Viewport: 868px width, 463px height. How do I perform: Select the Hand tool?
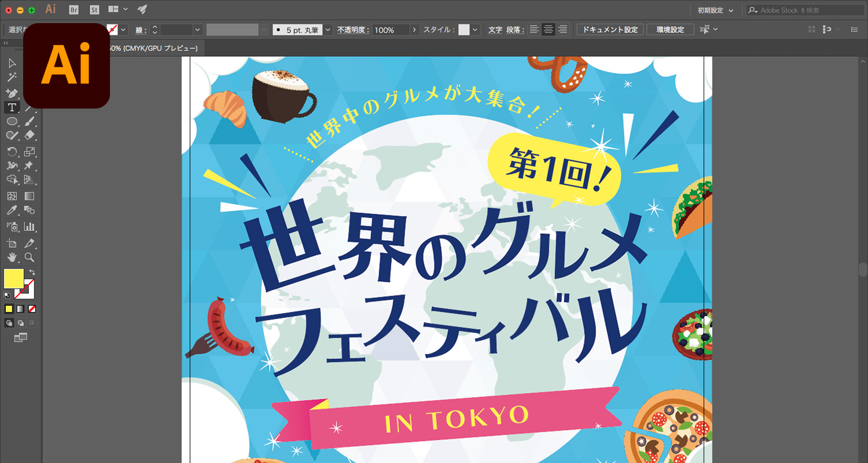pos(12,258)
